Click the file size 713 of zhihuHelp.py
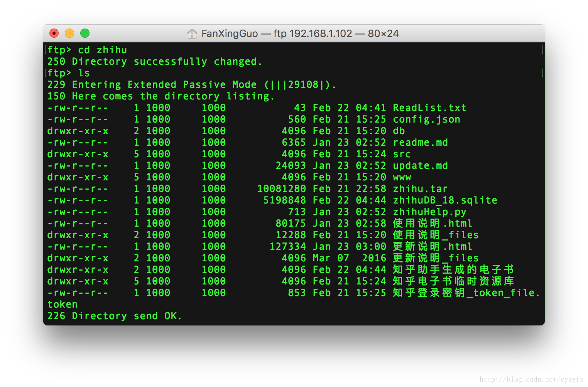Viewport: 588px width, 387px height. click(297, 212)
